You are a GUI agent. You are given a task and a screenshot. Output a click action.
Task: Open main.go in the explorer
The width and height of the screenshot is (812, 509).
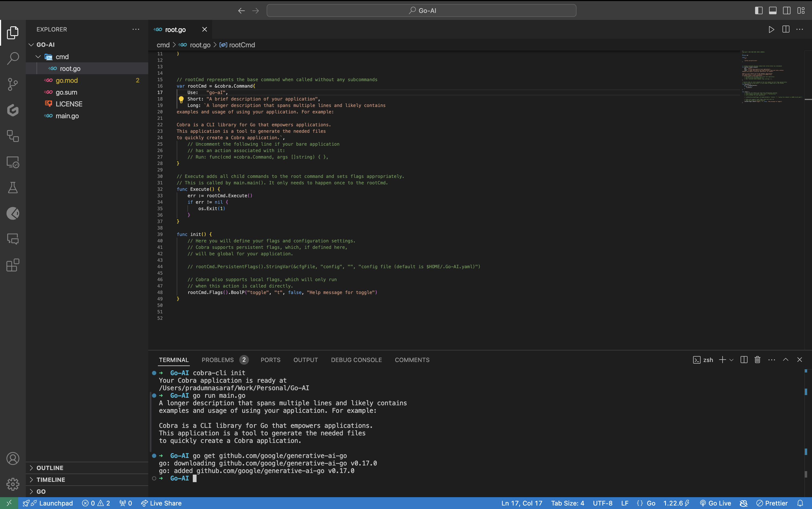(x=67, y=116)
